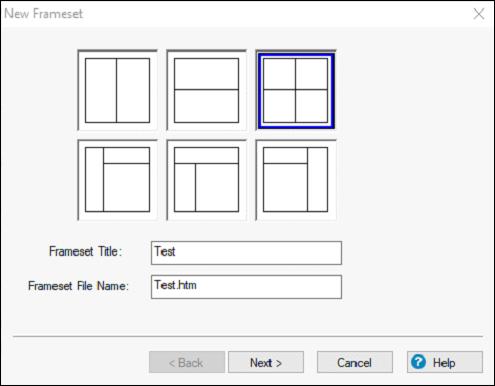495x386 pixels.
Task: Click inside the Frameset Title field
Action: [x=246, y=253]
